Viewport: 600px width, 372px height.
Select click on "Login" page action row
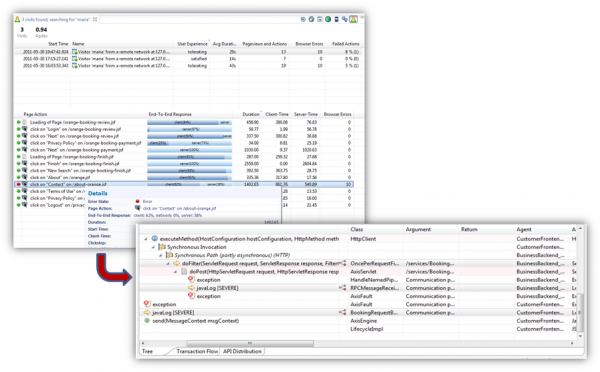tap(184, 129)
